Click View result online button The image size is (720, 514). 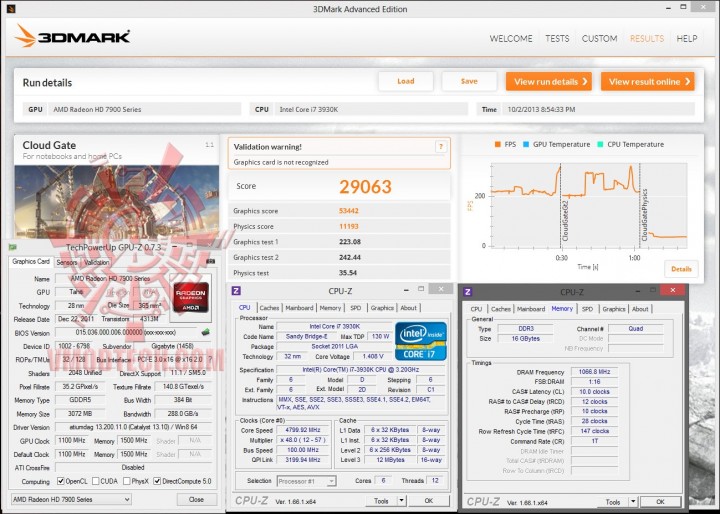648,82
